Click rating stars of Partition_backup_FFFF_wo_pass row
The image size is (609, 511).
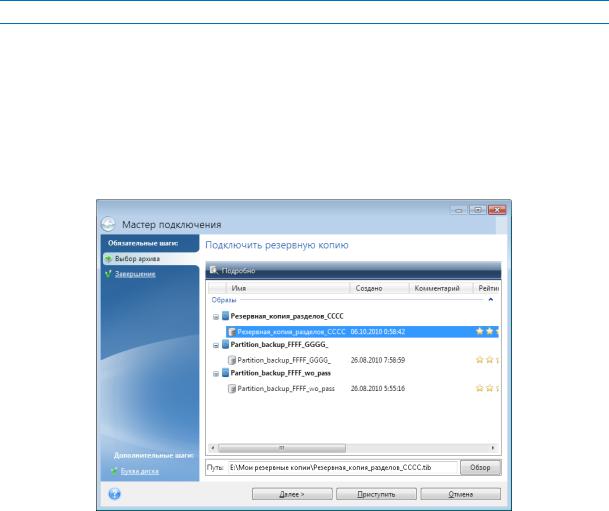[487, 388]
